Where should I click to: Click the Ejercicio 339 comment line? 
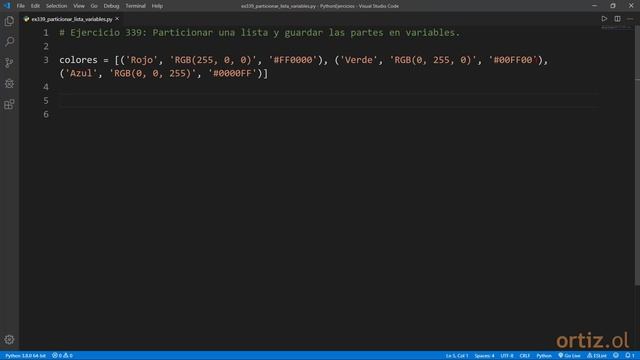coord(260,33)
